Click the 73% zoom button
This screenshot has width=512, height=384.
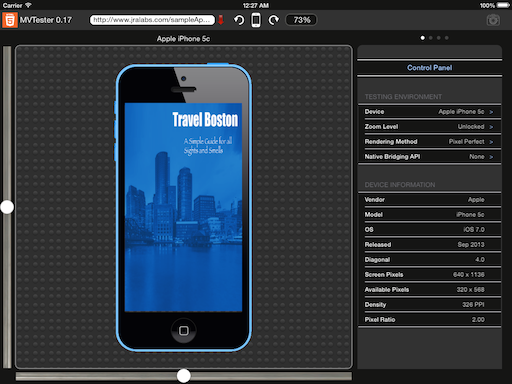coord(301,20)
